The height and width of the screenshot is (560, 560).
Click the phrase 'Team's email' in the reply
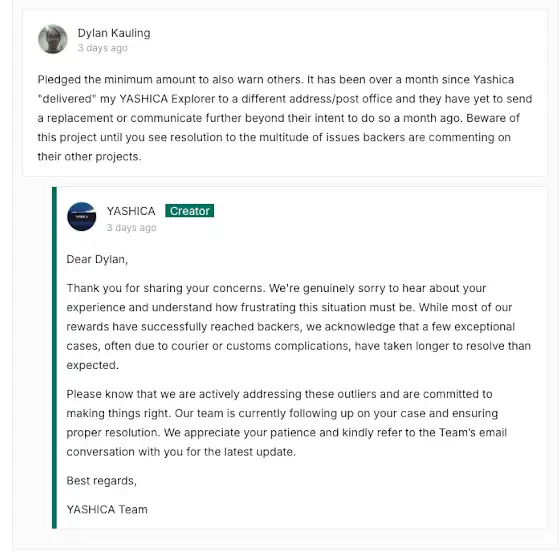(473, 432)
